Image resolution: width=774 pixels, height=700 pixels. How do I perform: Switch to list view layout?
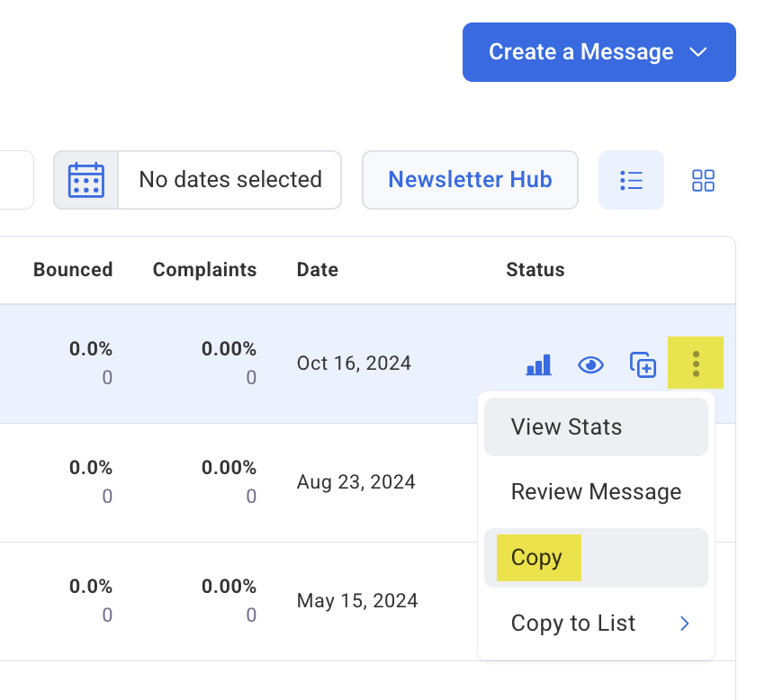631,180
